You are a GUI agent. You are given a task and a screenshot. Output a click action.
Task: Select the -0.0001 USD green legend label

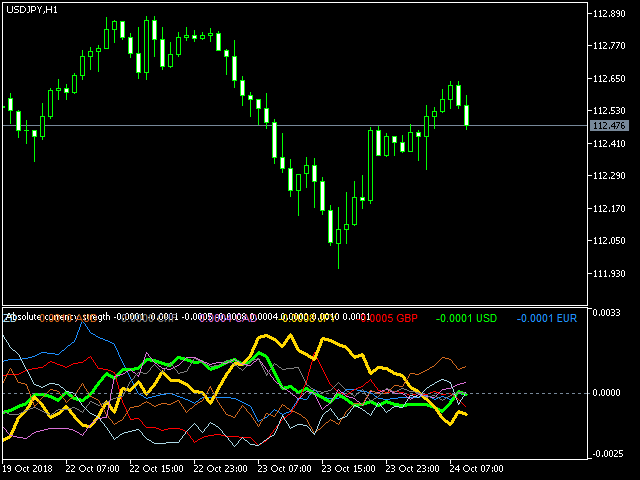click(467, 318)
